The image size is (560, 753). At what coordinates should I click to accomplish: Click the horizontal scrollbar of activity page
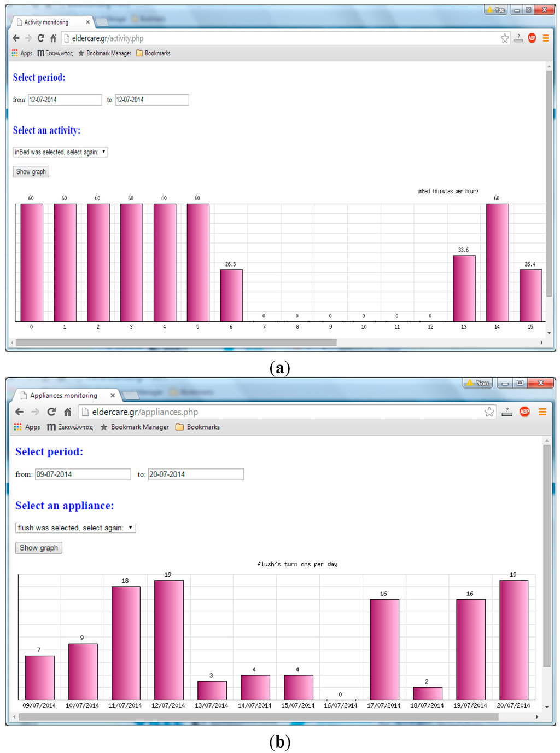point(176,343)
